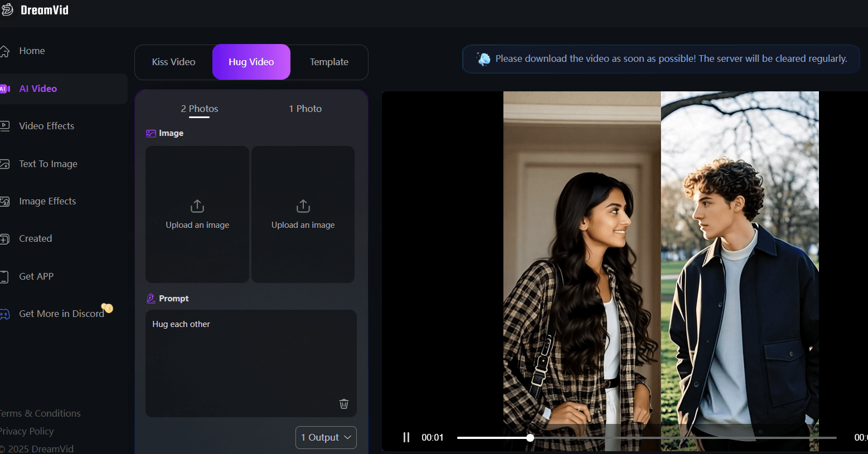Select the 2 Photos mode
Screen dimensions: 868x454
tap(199, 109)
